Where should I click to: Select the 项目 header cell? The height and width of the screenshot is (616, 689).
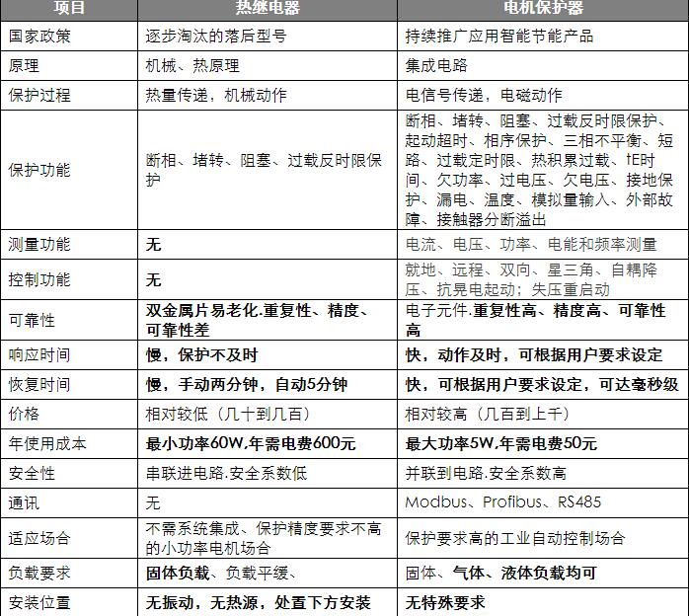pyautogui.click(x=68, y=8)
